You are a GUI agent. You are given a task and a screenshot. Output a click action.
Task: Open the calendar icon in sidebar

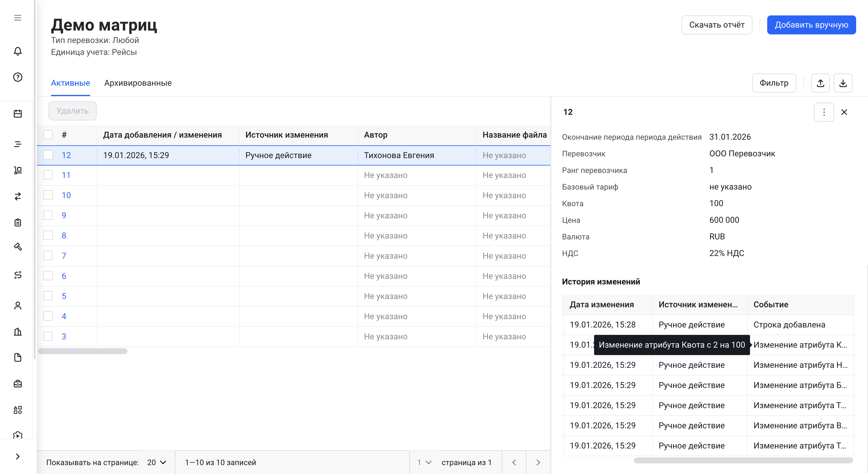[17, 114]
